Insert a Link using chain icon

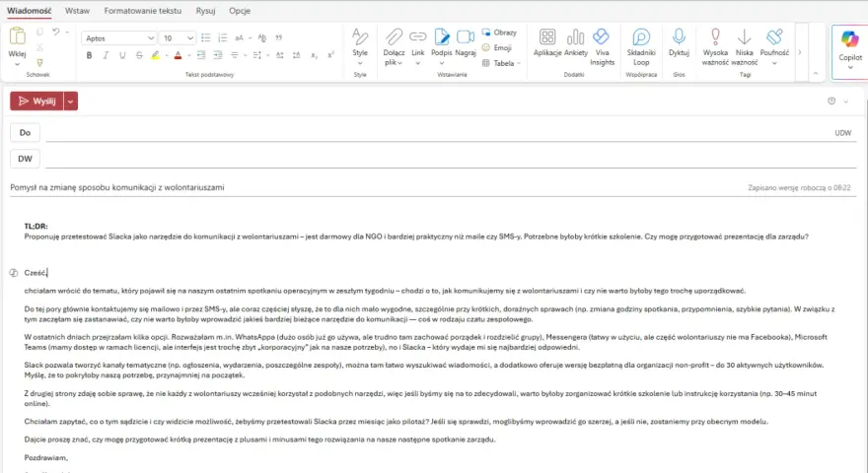click(418, 37)
